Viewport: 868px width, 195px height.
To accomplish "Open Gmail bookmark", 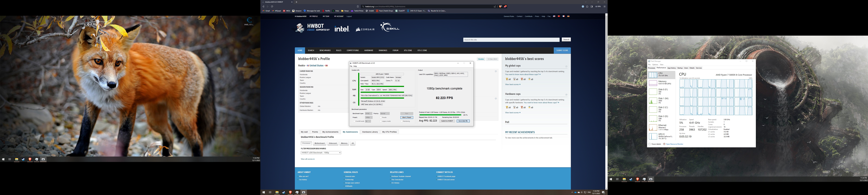I will 267,11.
